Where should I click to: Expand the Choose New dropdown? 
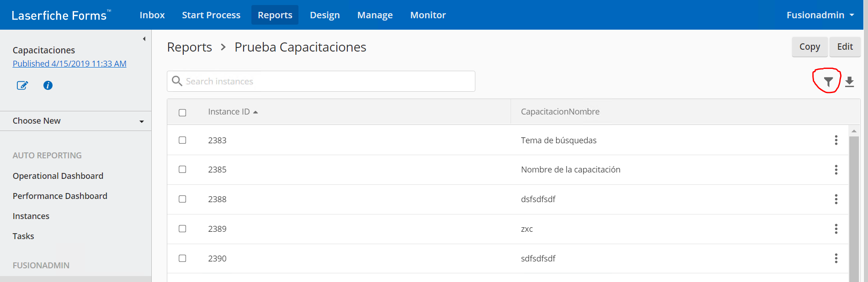click(x=76, y=121)
